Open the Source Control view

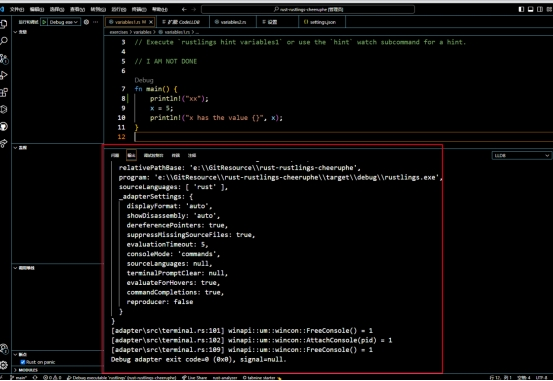pyautogui.click(x=4, y=58)
